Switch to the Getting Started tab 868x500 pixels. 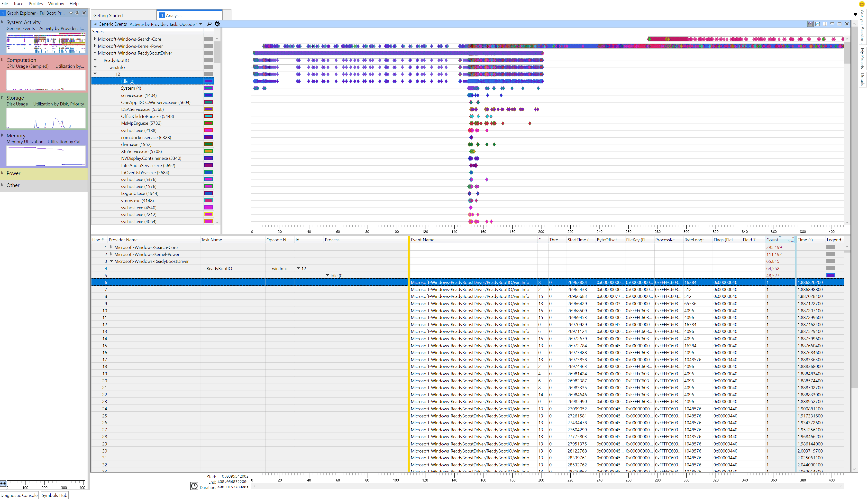[x=108, y=15]
